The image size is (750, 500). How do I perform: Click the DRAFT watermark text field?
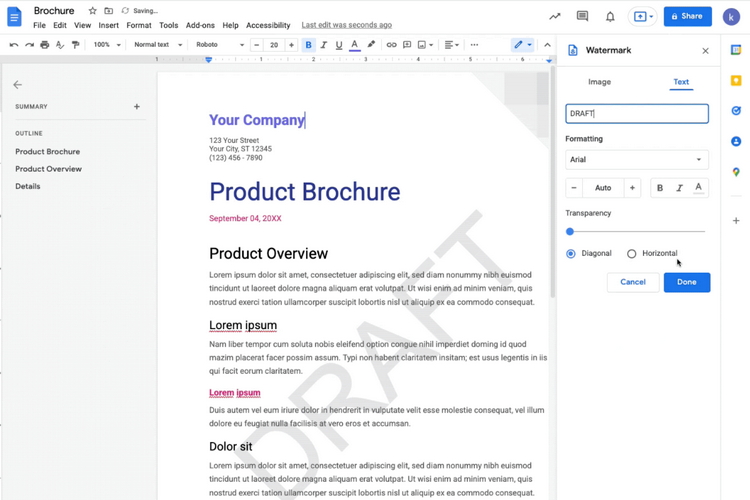coord(637,113)
